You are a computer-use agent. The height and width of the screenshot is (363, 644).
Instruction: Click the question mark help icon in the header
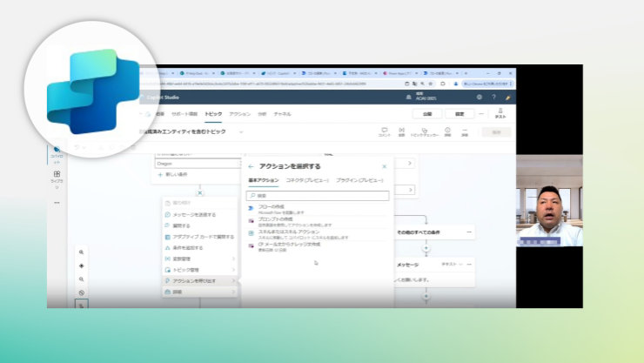[x=493, y=97]
